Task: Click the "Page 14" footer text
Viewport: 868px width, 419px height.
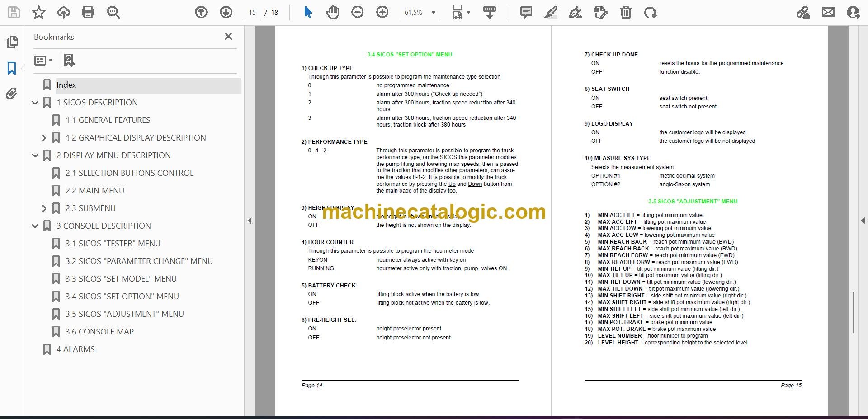Action: click(312, 386)
